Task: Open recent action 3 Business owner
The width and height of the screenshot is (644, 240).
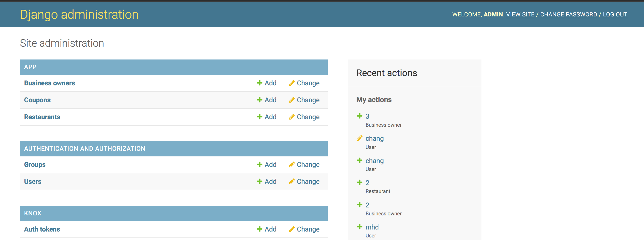Action: (x=367, y=116)
